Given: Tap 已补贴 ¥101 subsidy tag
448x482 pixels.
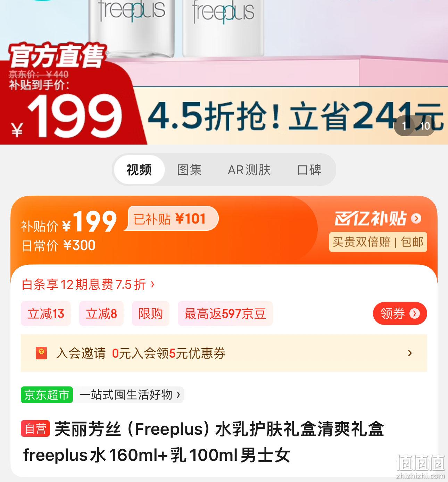Looking at the screenshot, I should pos(171,219).
